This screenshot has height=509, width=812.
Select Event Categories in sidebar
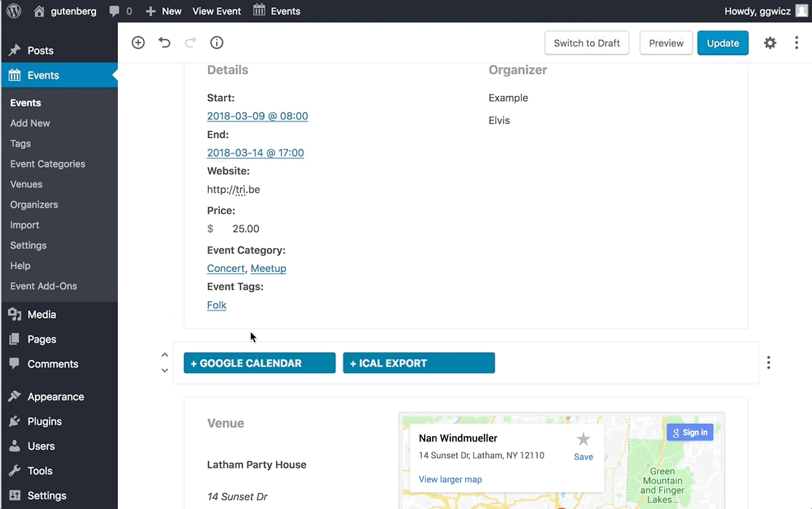47,164
